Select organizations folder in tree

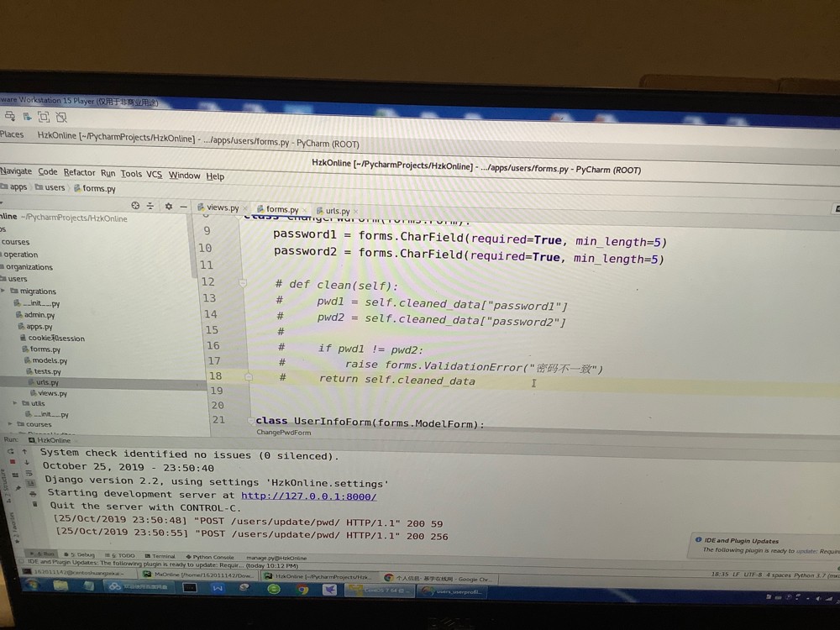point(27,267)
